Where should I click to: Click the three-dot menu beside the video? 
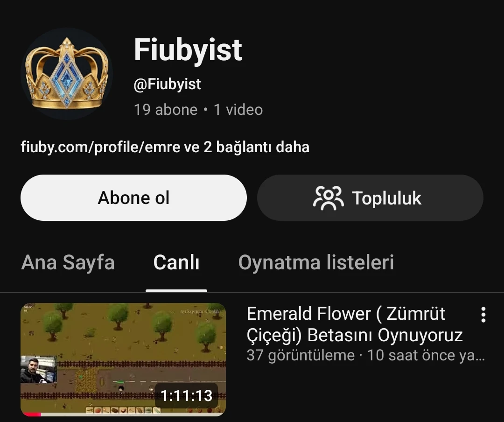tap(483, 315)
